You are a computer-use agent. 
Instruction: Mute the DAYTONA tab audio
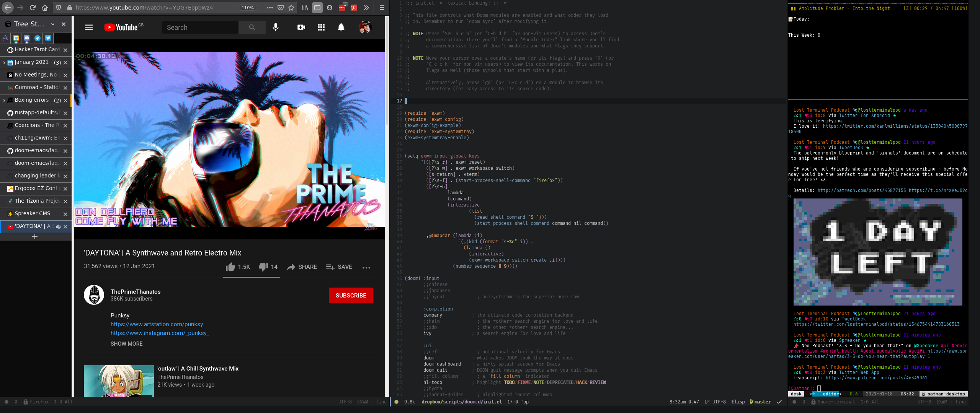pyautogui.click(x=58, y=226)
